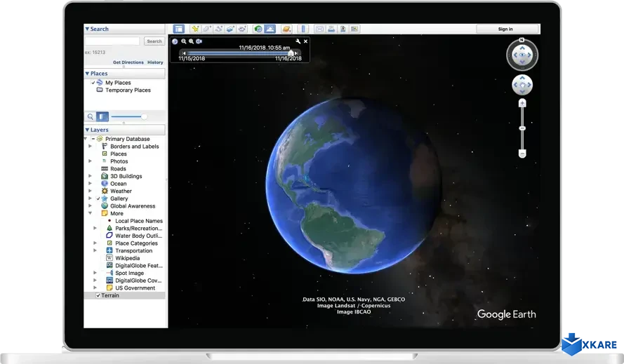Viewport: 624px width, 364px height.
Task: Select the Add Path tool
Action: coord(218,29)
